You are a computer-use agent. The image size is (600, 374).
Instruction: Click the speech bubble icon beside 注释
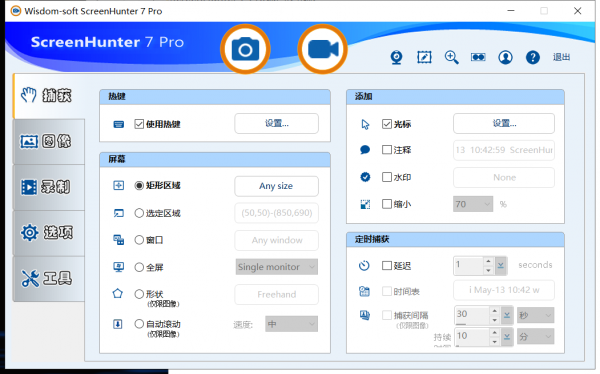click(365, 150)
